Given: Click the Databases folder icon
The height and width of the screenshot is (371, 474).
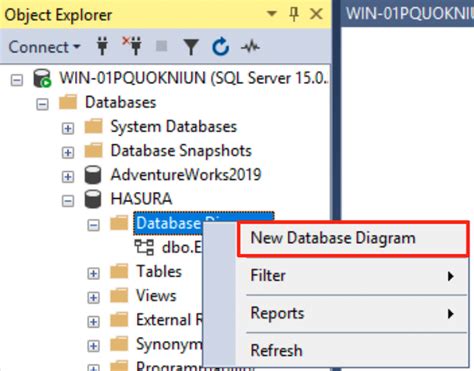Looking at the screenshot, I should [x=68, y=102].
